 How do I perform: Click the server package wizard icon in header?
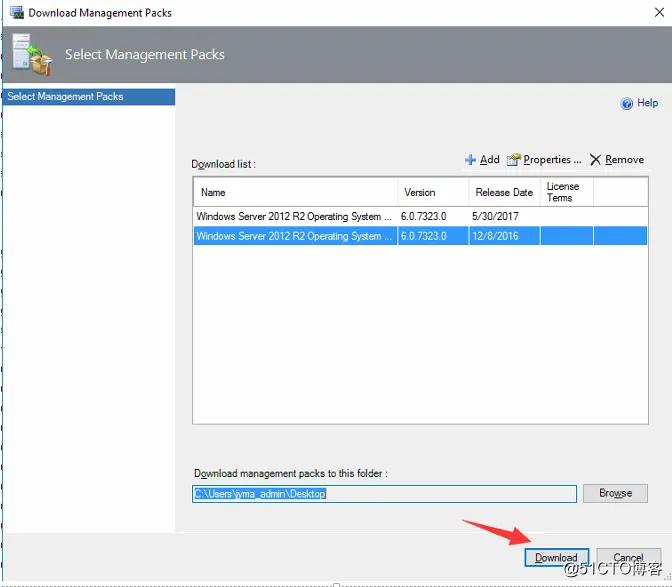point(32,54)
